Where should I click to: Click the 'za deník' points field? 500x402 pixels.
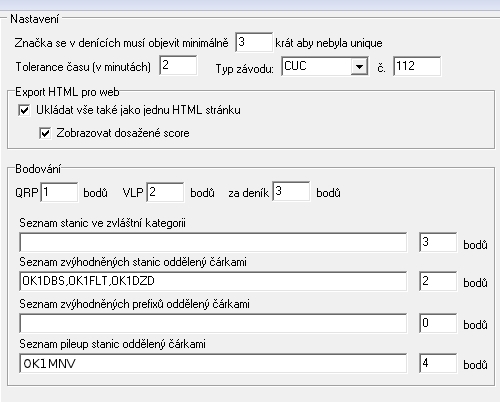[291, 191]
